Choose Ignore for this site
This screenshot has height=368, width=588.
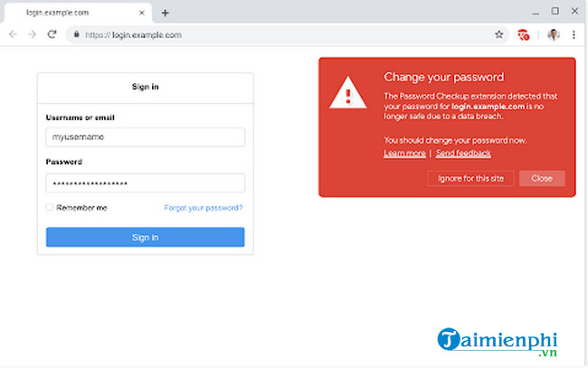tap(470, 178)
